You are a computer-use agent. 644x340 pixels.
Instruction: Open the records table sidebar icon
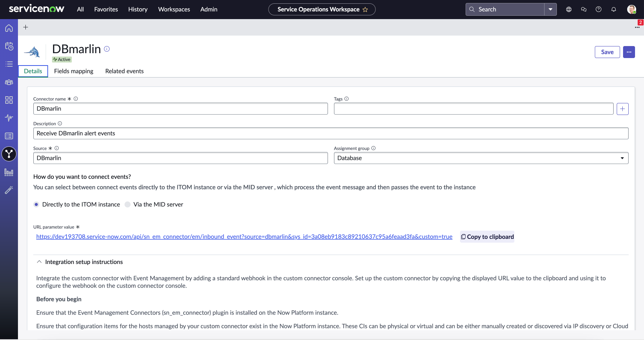point(9,136)
